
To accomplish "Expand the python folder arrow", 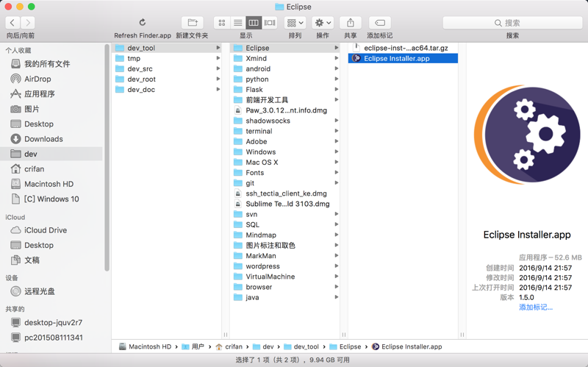I will click(337, 79).
